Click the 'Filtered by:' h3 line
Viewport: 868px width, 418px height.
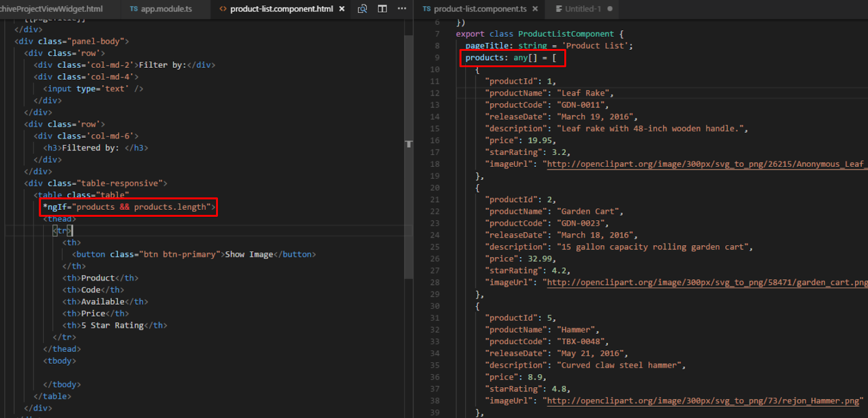coord(95,147)
